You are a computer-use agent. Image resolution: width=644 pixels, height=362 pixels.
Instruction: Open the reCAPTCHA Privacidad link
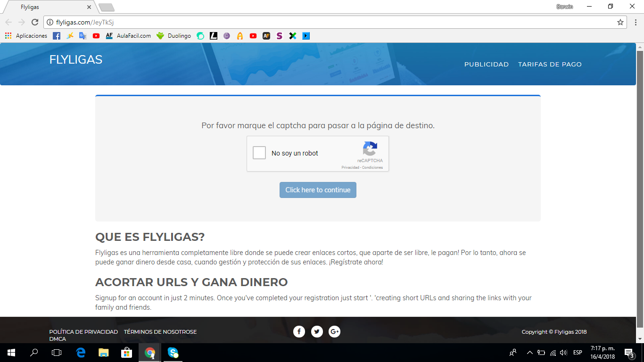pos(350,167)
